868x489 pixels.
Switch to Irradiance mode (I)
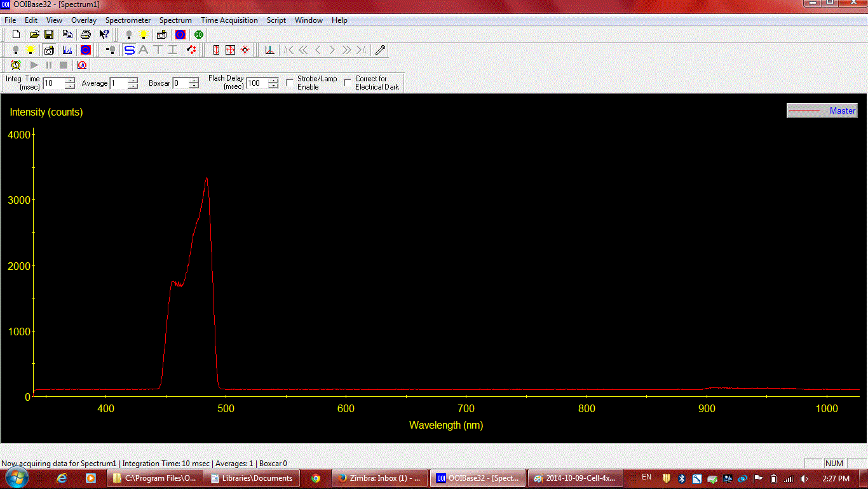(173, 50)
